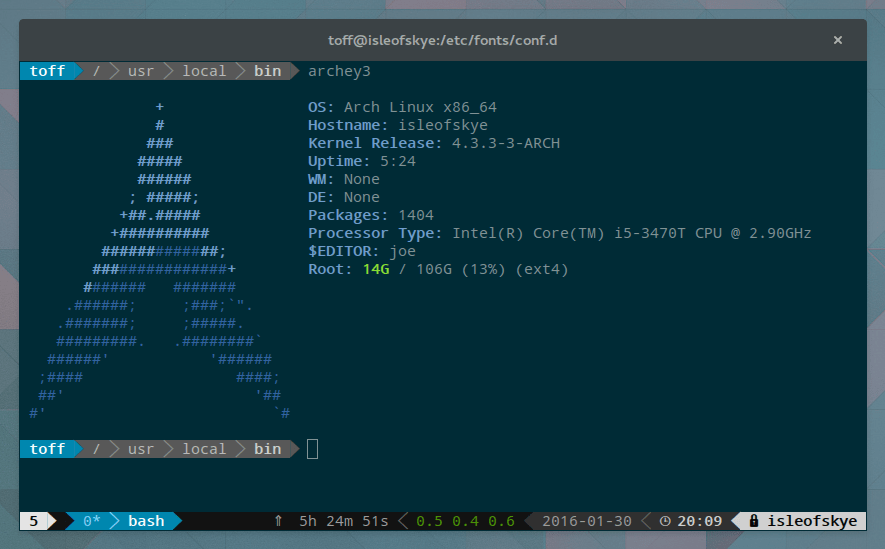Select the 'bash' window in status bar

click(x=146, y=521)
